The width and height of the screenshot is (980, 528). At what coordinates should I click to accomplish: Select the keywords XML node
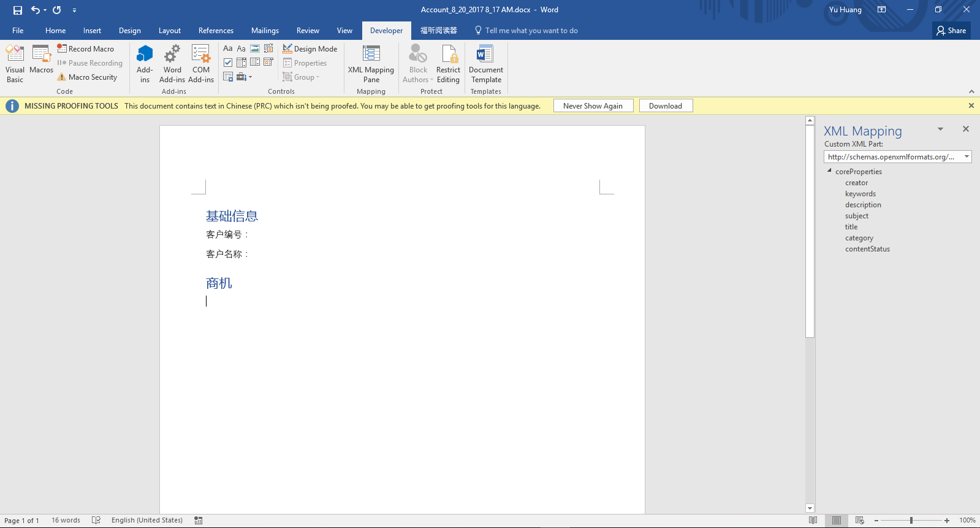point(860,194)
